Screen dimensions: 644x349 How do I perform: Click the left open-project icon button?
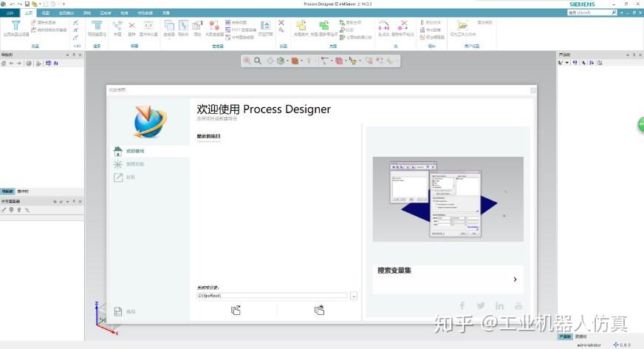coord(236,310)
